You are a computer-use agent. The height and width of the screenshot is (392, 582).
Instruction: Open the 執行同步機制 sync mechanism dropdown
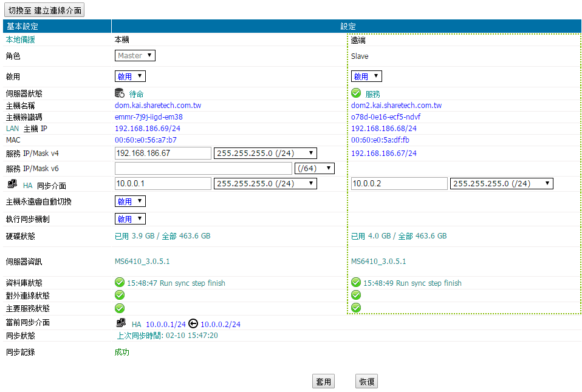click(x=130, y=219)
